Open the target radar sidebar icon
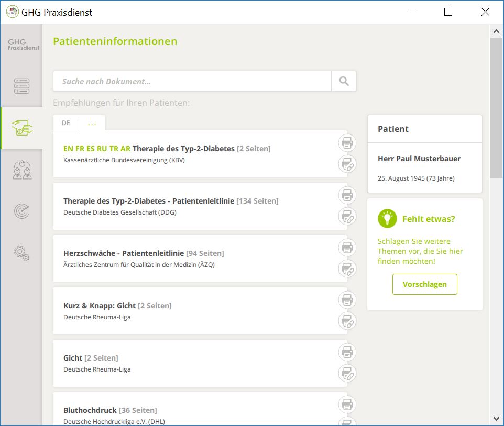This screenshot has height=426, width=504. 22,211
